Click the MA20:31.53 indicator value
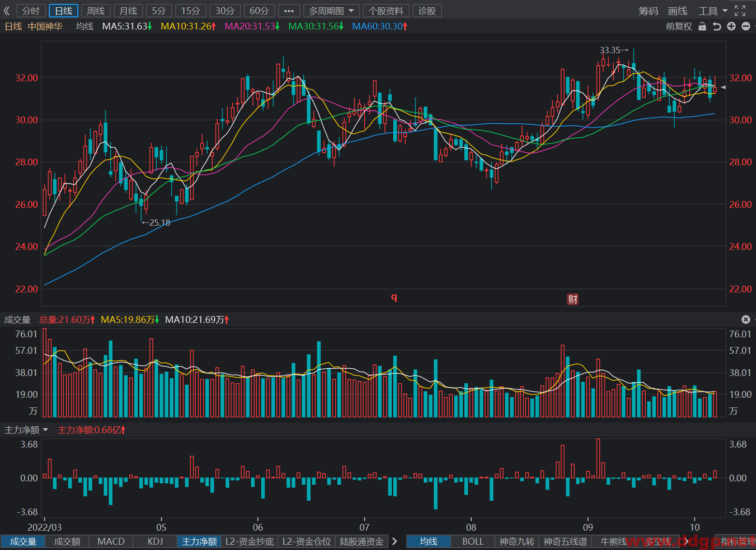Screen dimensions: 756x550 (252, 26)
